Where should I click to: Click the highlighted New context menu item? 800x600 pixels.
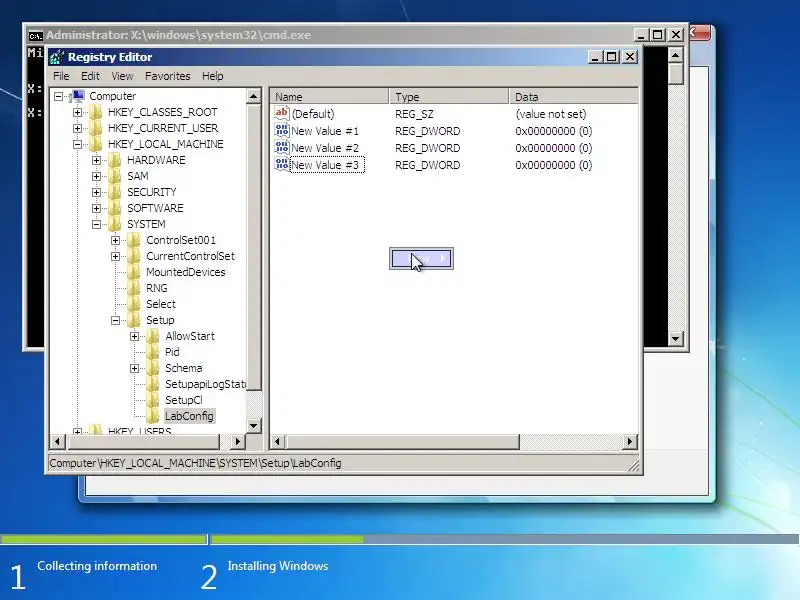(x=421, y=259)
